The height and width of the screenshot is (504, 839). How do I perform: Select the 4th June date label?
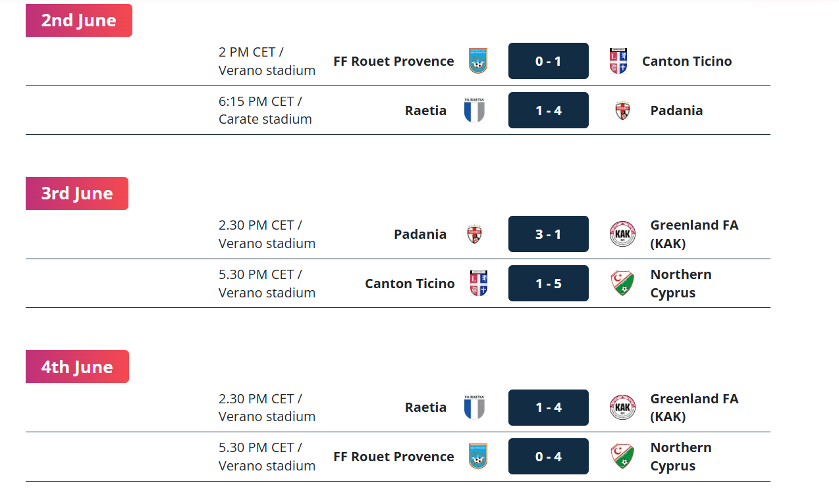point(77,366)
